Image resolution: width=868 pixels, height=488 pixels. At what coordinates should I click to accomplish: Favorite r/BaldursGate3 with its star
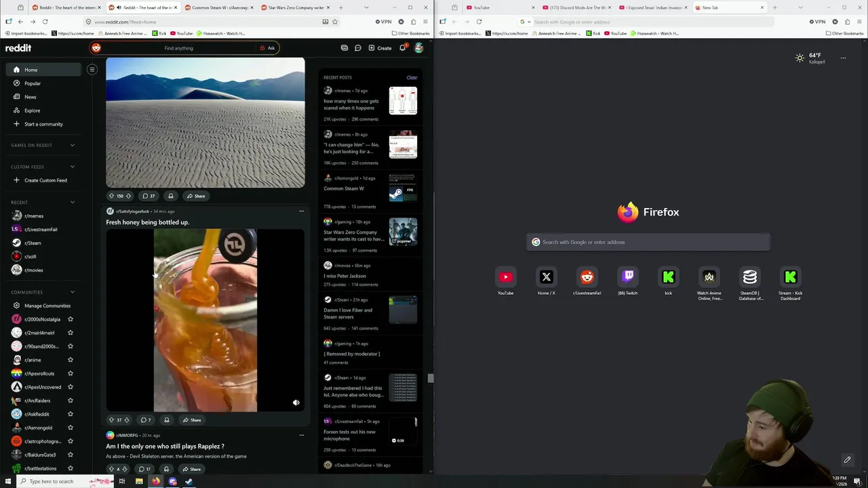pyautogui.click(x=71, y=455)
